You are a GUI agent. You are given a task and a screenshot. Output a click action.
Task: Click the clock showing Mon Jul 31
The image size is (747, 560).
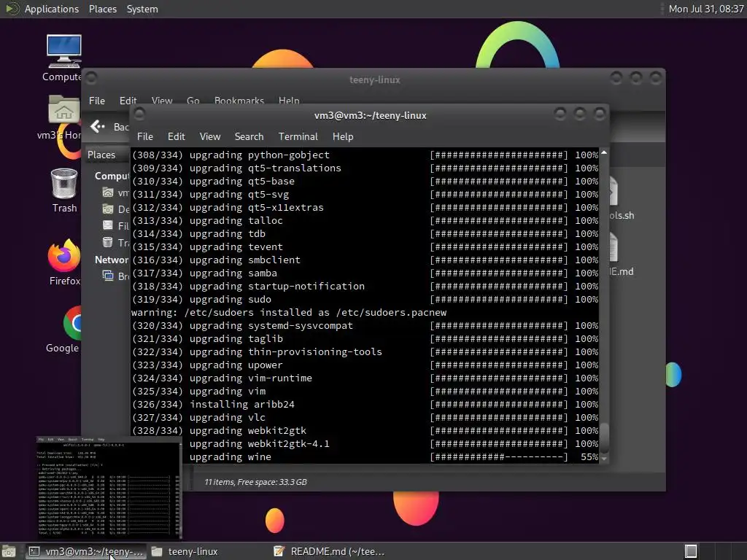(706, 9)
